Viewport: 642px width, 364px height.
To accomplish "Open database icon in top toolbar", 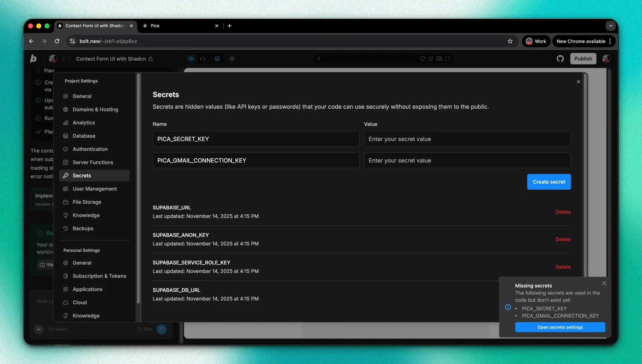I will tap(217, 59).
